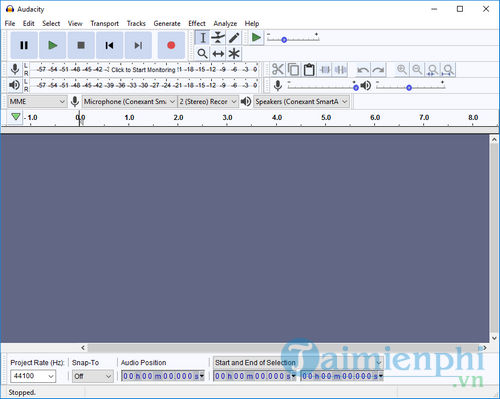The height and width of the screenshot is (399, 500).
Task: Click the playback level meter bar
Action: click(144, 85)
